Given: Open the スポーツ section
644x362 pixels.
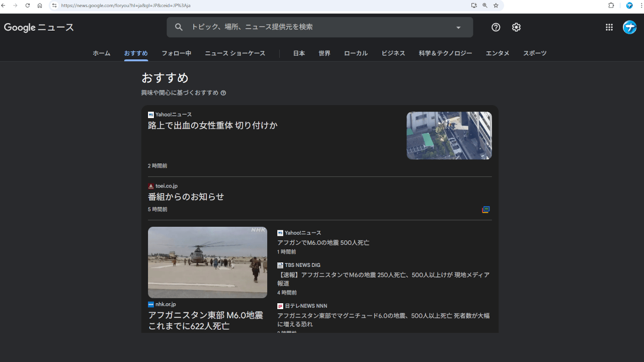Looking at the screenshot, I should 535,53.
